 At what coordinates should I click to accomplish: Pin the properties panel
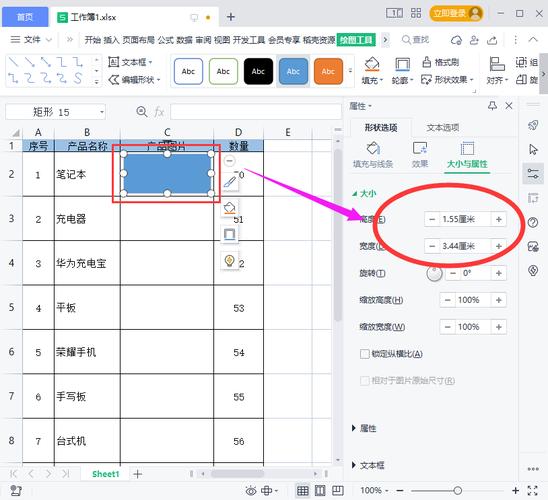492,106
